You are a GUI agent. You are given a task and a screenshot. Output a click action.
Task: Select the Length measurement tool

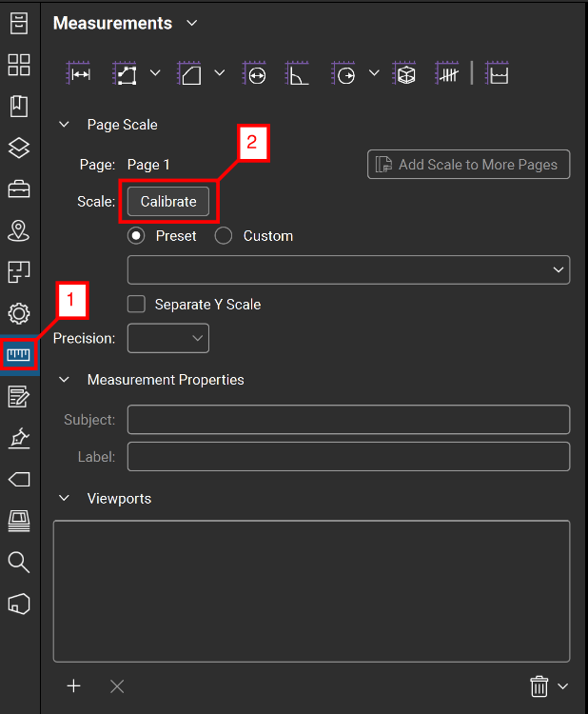pyautogui.click(x=78, y=73)
